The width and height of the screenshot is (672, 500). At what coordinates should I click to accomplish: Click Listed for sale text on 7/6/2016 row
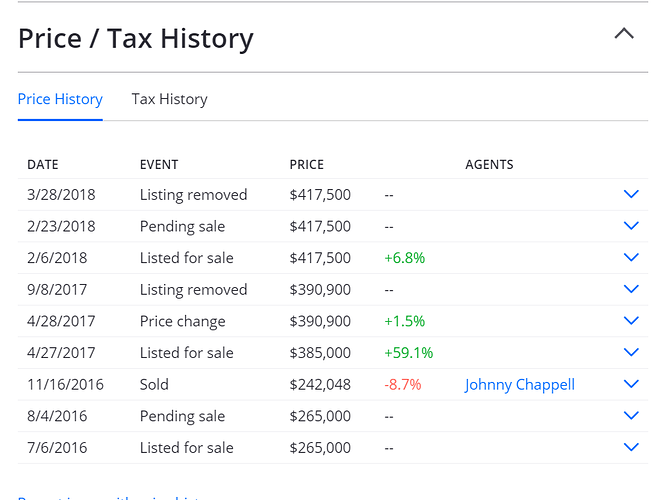coord(186,448)
